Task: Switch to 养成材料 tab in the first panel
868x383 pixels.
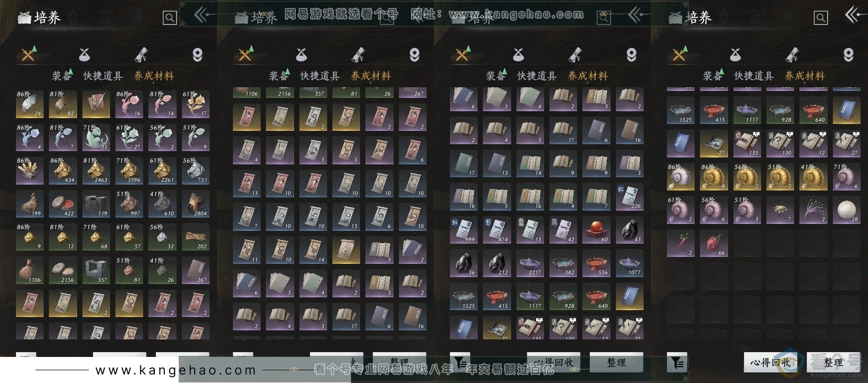Action: coord(154,76)
